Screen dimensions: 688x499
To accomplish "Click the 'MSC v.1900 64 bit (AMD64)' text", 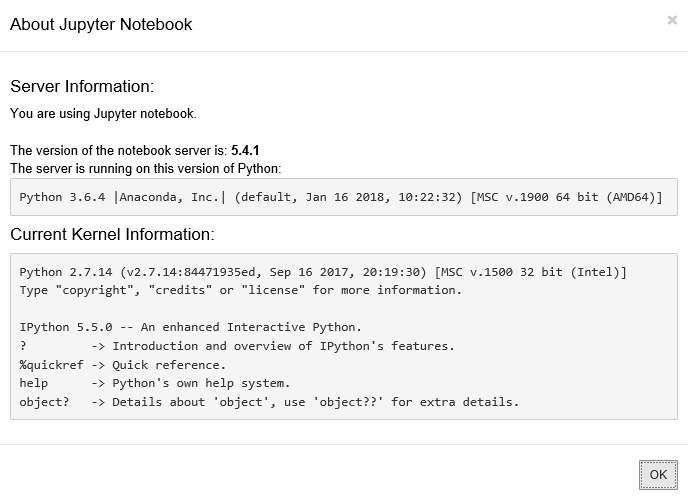I will 566,197.
